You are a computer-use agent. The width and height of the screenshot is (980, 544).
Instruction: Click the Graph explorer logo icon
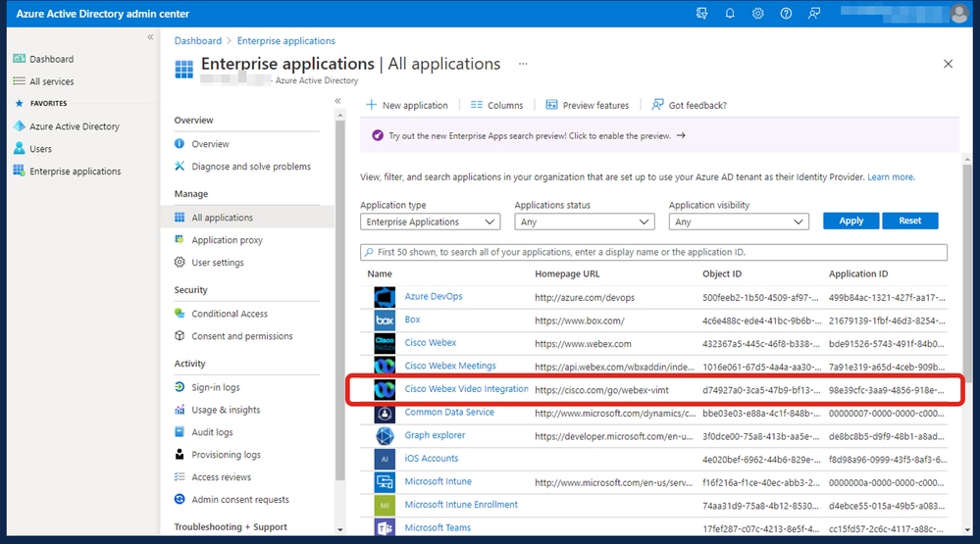(x=385, y=436)
